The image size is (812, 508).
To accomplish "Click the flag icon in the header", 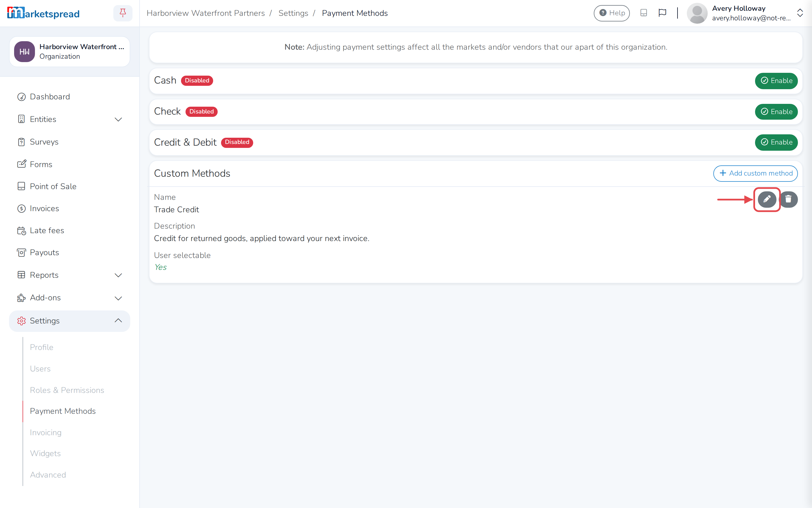I will (662, 13).
